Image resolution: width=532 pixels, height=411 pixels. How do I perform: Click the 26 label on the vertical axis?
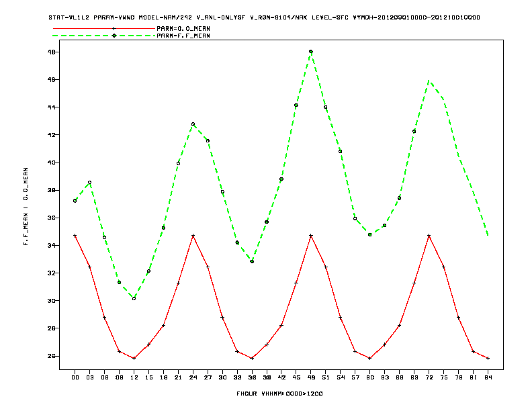[x=51, y=356]
